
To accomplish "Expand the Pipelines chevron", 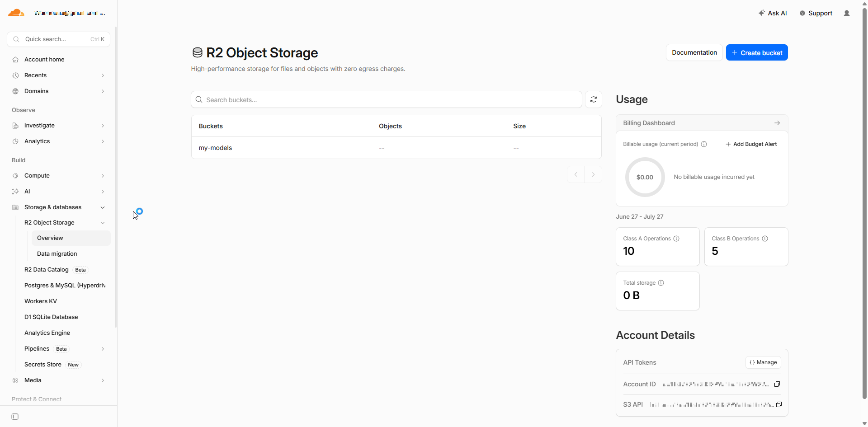I will (x=103, y=349).
